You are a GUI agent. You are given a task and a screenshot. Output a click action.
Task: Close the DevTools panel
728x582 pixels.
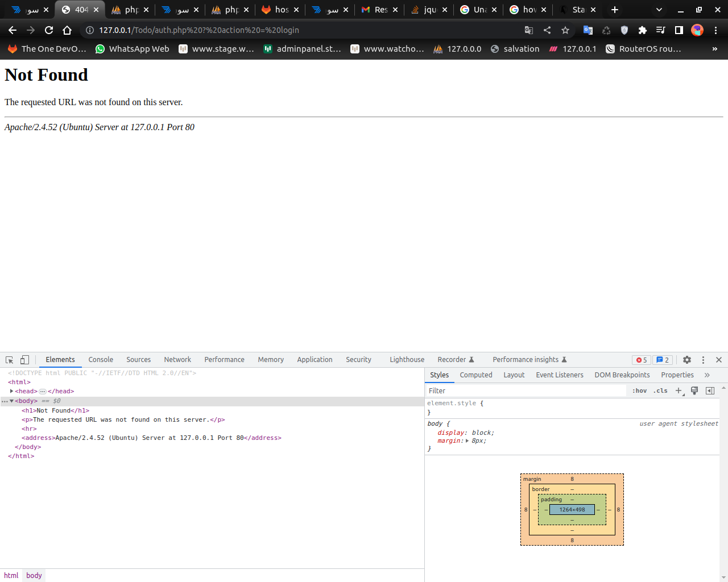coord(719,360)
